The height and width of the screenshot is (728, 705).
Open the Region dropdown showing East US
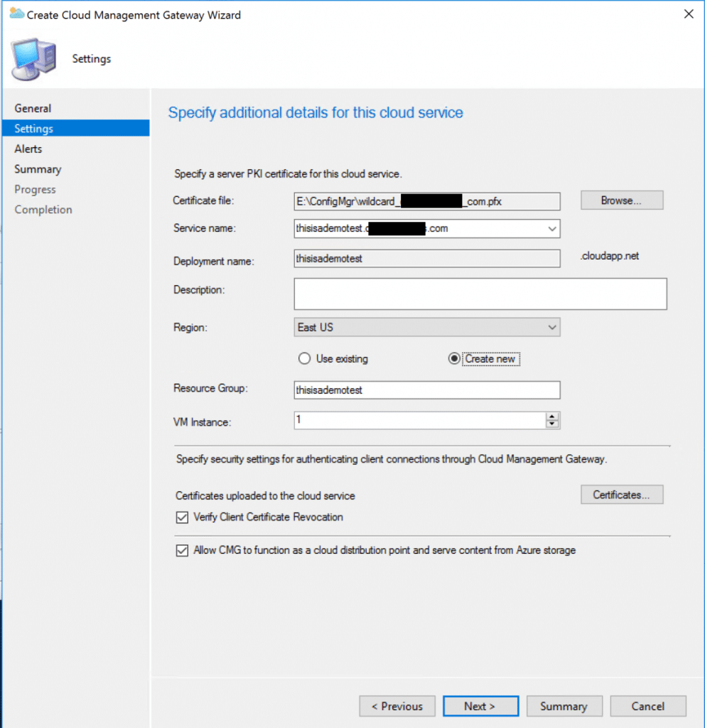click(x=552, y=327)
